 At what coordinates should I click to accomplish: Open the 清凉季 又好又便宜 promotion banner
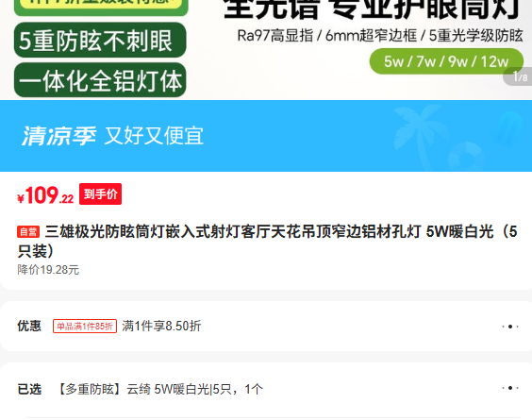point(266,136)
